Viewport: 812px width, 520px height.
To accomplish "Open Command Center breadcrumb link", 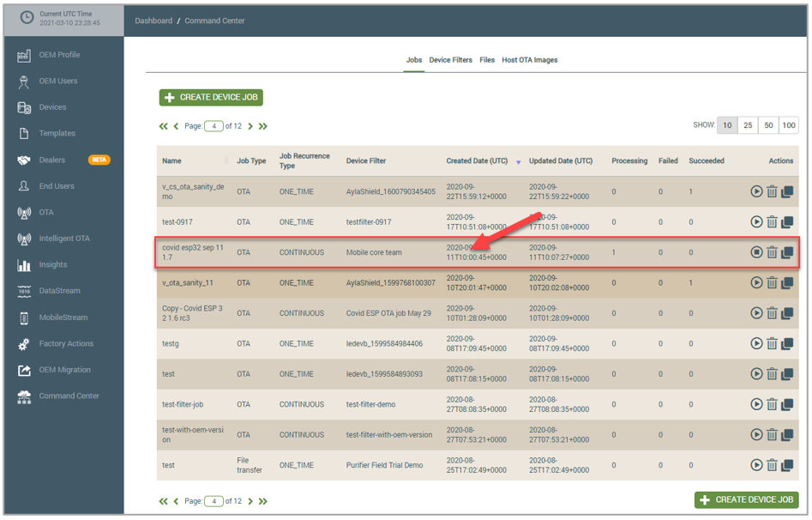I will coord(214,21).
